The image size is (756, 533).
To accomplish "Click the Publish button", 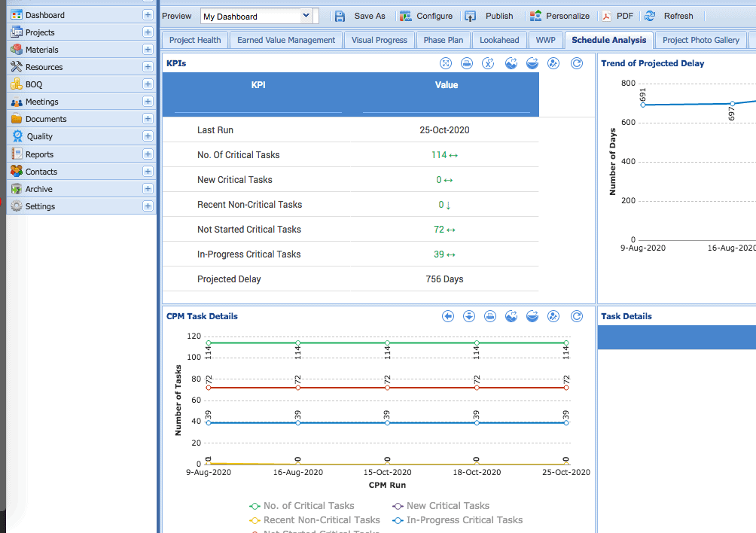I will pos(489,16).
